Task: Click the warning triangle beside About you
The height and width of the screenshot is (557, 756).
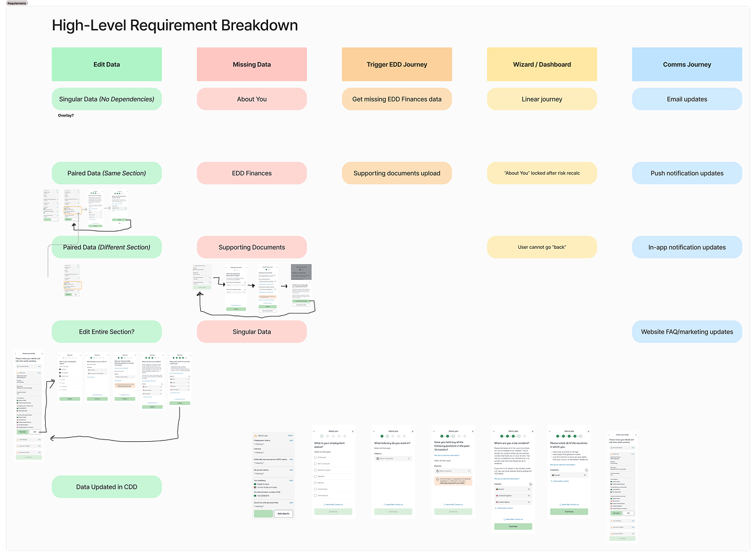Action: pos(256,436)
